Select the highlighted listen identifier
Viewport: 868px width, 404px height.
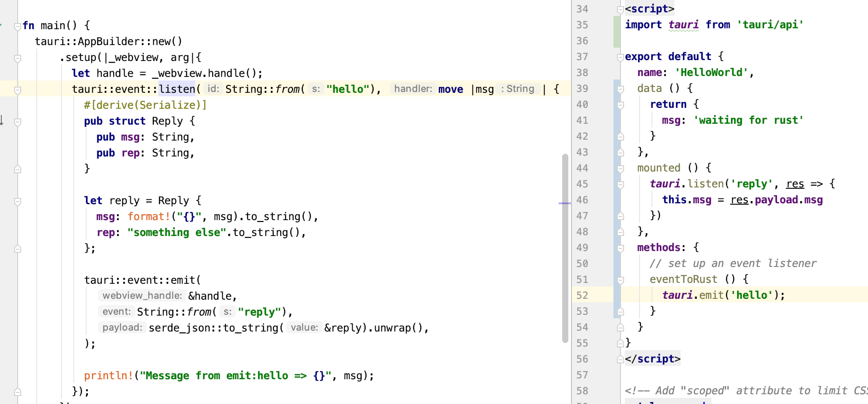tap(177, 89)
